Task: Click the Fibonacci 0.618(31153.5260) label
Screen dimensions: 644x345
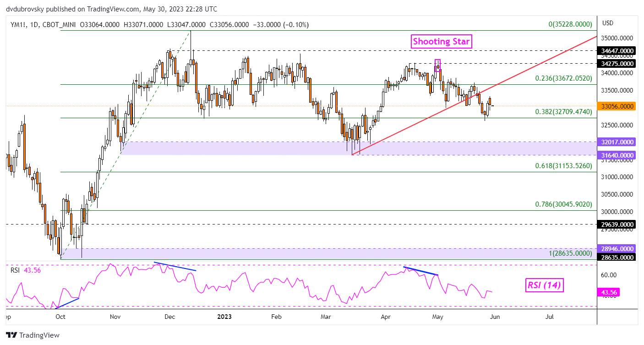Action: [564, 165]
